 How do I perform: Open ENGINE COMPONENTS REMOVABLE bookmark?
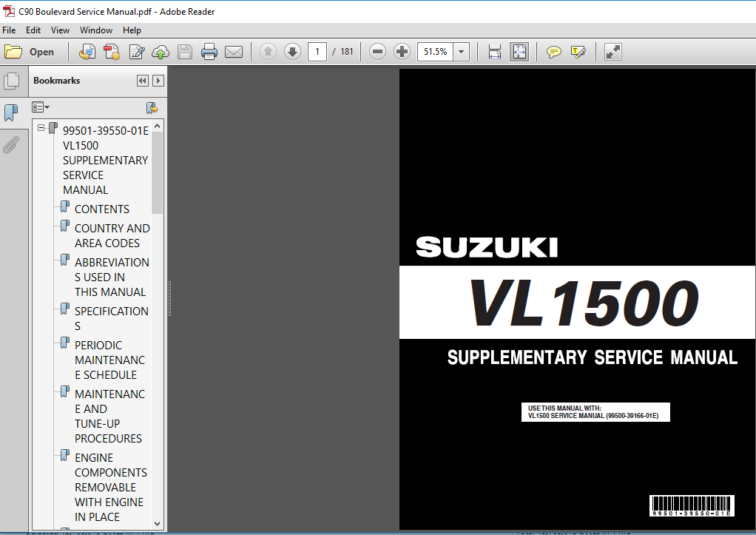click(x=110, y=487)
